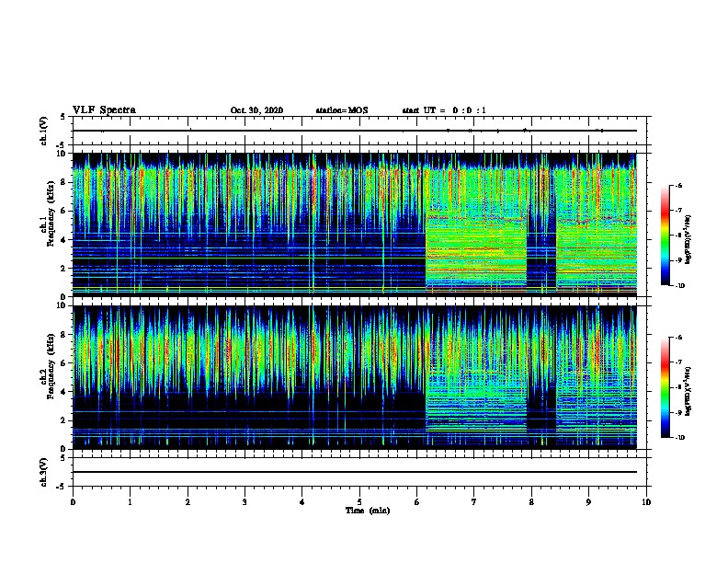This screenshot has width=728, height=563.
Task: Select the "start UT = 0 : 0 : 1" text
Action: pos(444,110)
